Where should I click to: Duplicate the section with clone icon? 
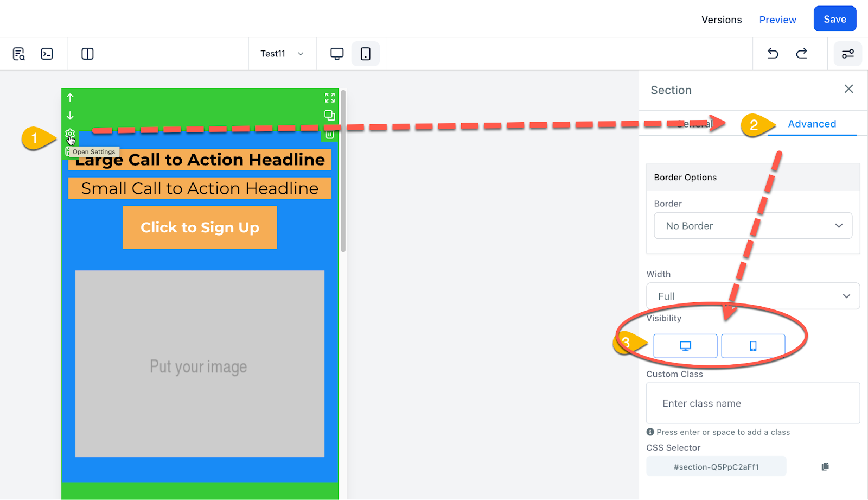click(330, 116)
